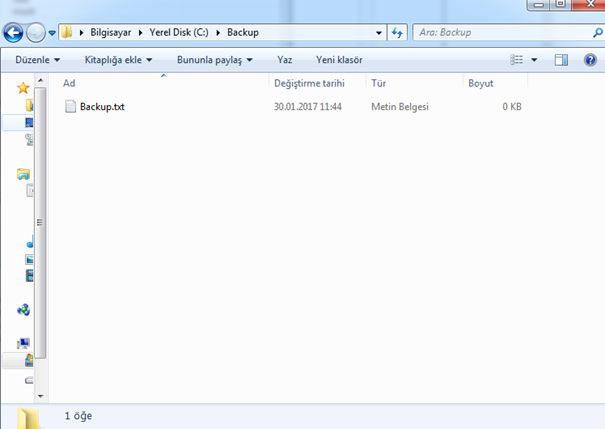Select the Music note icon in sidebar

click(x=30, y=242)
